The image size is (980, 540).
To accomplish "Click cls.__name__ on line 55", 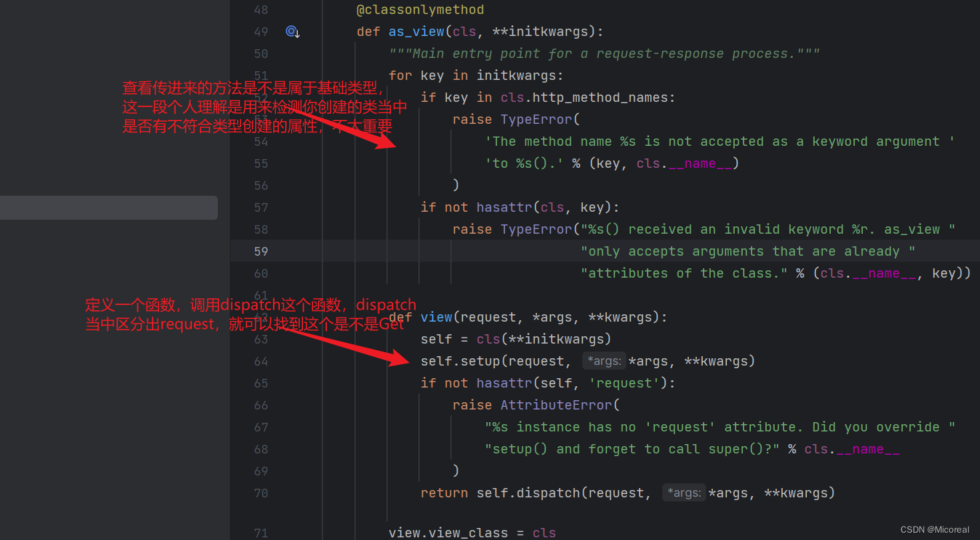I will click(x=684, y=163).
